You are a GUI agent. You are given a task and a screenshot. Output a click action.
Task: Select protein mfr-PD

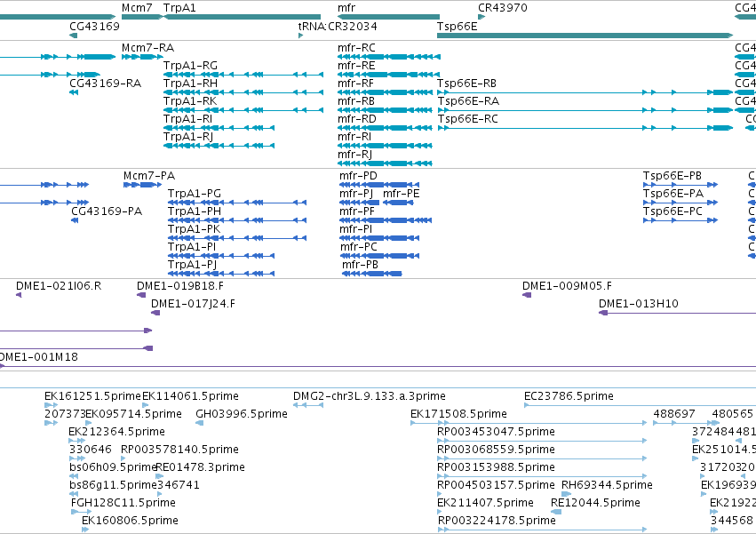[x=379, y=185]
